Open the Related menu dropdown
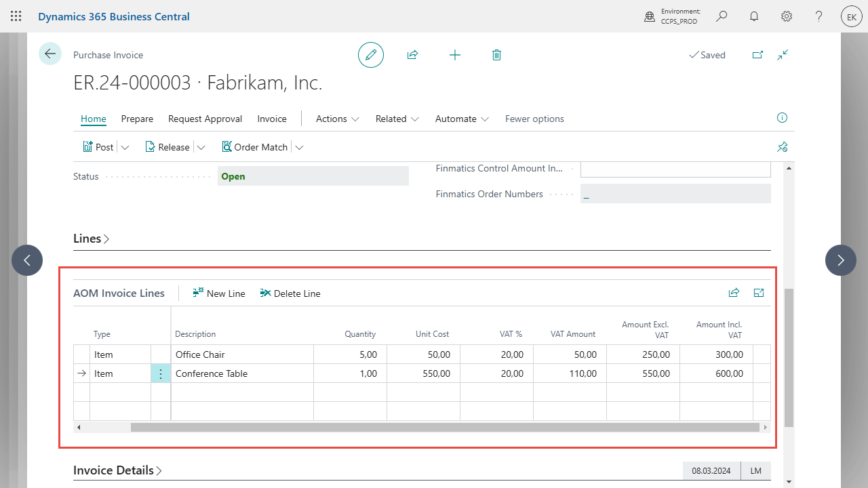 (x=397, y=119)
